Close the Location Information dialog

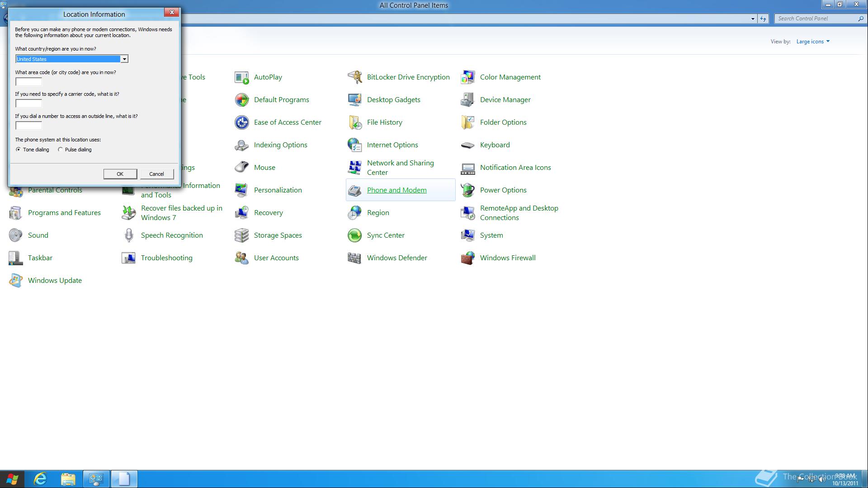coord(172,13)
